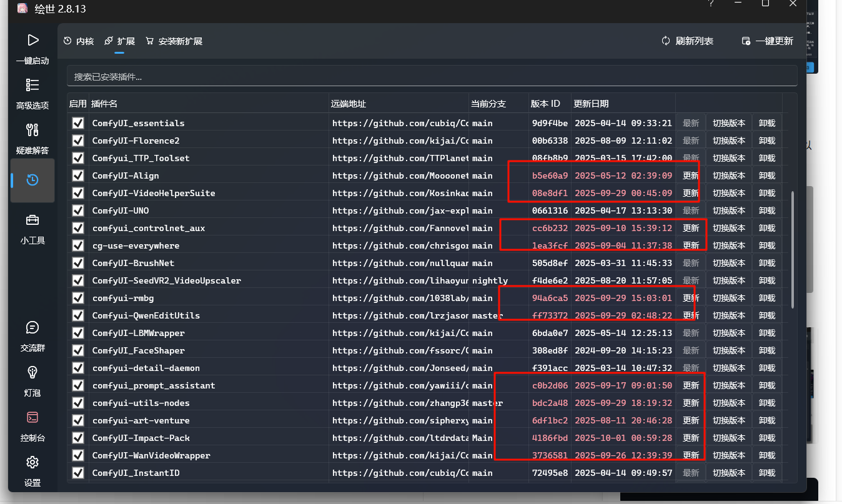Toggle ComfyUI-Align enable checkbox
This screenshot has height=504, width=842.
tap(78, 175)
